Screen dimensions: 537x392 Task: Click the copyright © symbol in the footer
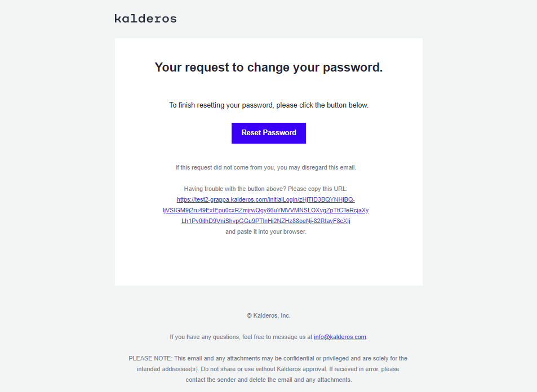point(249,315)
